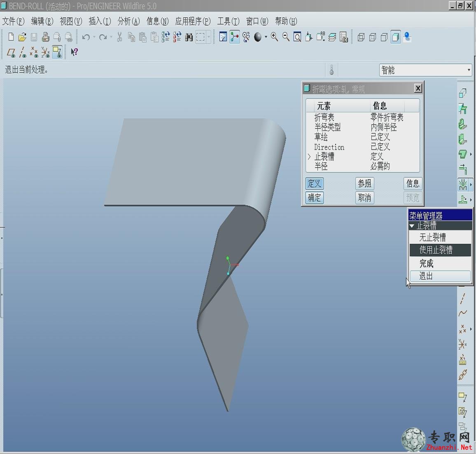The image size is (476, 454).
Task: Click the shaded sphere appearance icon
Action: click(x=258, y=37)
